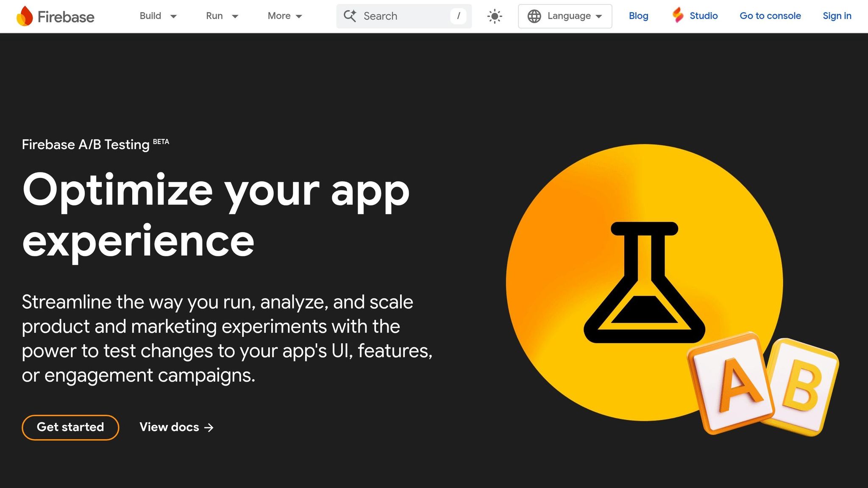Toggle the light/dark theme sun icon
Viewport: 868px width, 488px height.
tap(495, 16)
